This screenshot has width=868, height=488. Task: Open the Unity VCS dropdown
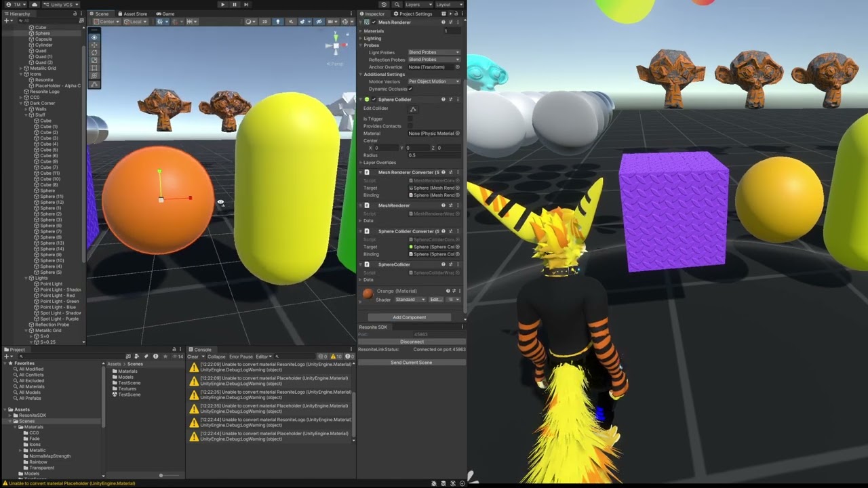[x=61, y=5]
